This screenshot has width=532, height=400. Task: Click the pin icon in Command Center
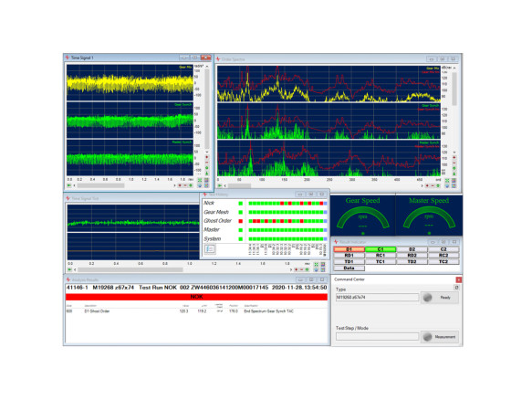(456, 288)
